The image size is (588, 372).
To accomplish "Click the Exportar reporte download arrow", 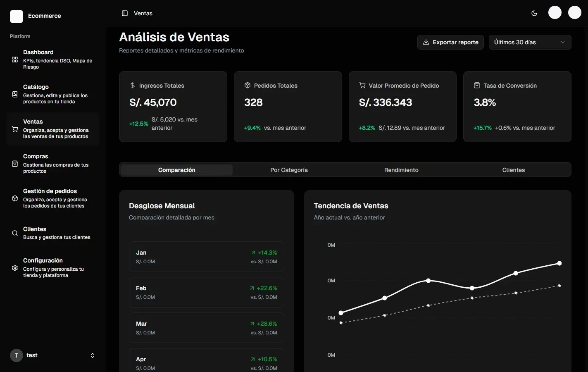I will (x=426, y=42).
